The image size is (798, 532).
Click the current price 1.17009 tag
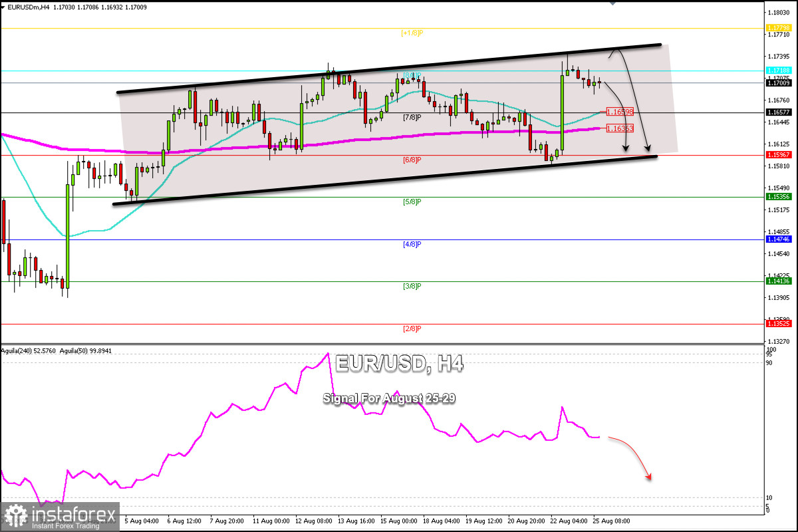pos(778,83)
